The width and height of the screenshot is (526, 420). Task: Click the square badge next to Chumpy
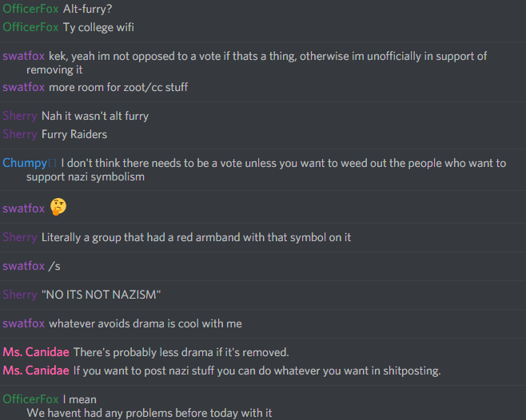coord(52,163)
